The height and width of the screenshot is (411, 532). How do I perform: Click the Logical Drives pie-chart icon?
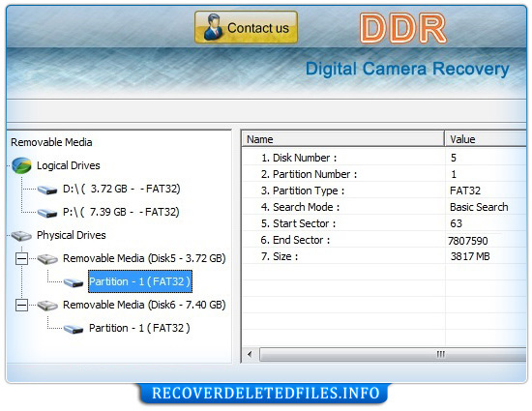pyautogui.click(x=21, y=165)
